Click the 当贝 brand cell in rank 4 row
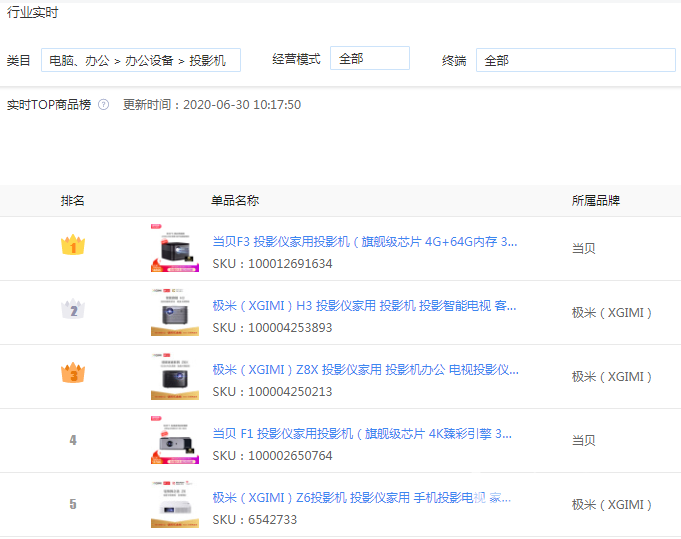 (583, 440)
